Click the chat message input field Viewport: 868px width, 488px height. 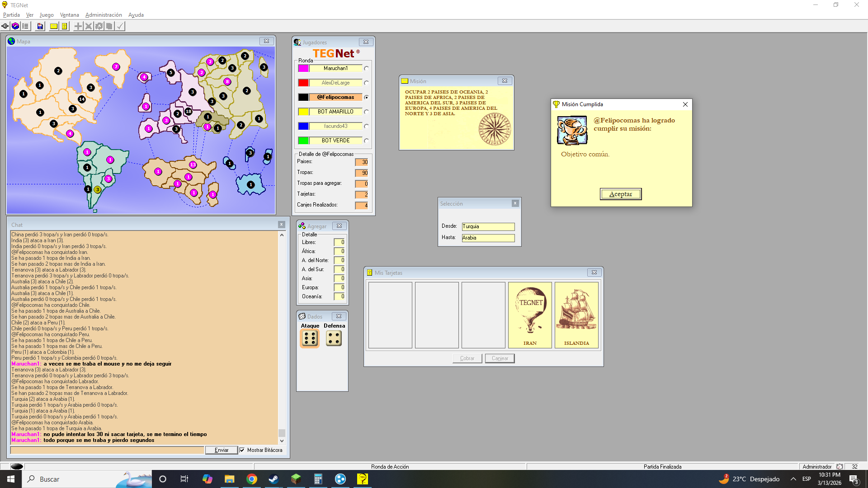tap(107, 450)
